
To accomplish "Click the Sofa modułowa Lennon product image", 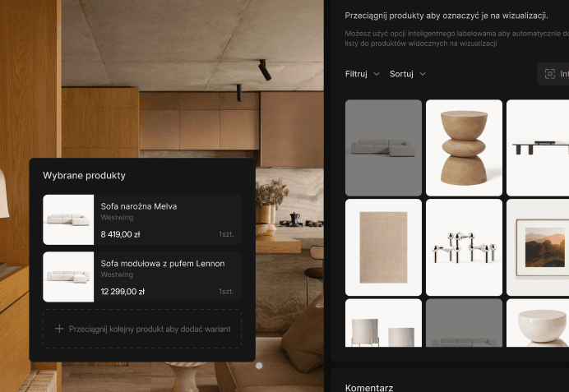I will pyautogui.click(x=68, y=277).
